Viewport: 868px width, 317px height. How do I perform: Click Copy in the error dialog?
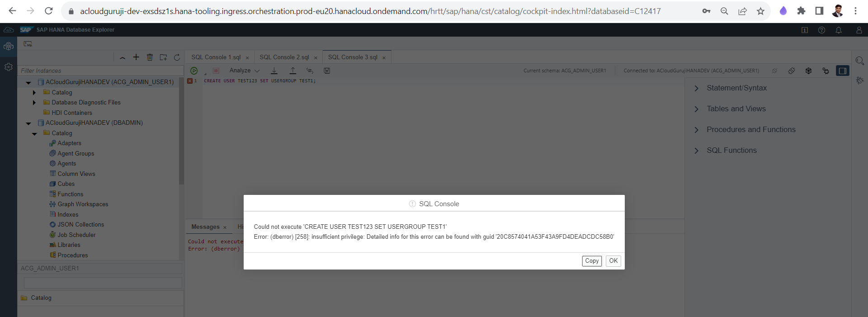click(x=591, y=261)
